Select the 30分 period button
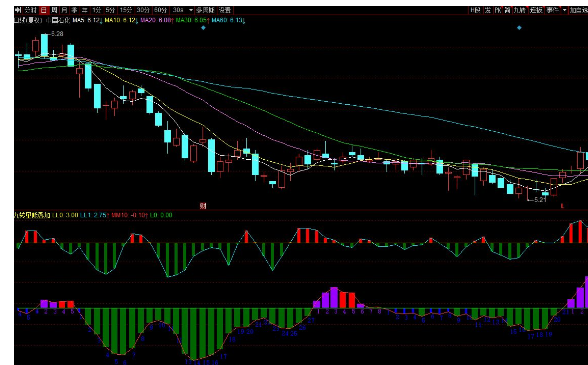This screenshot has height=365, width=588. click(143, 10)
